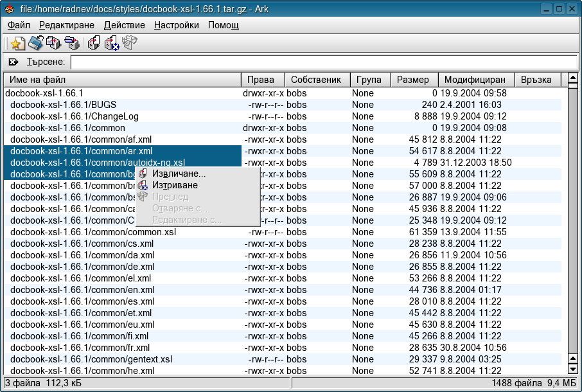Select the docbook-xsl-1.66.1/ChangeLog file row
This screenshot has height=392, width=582.
click(x=75, y=116)
